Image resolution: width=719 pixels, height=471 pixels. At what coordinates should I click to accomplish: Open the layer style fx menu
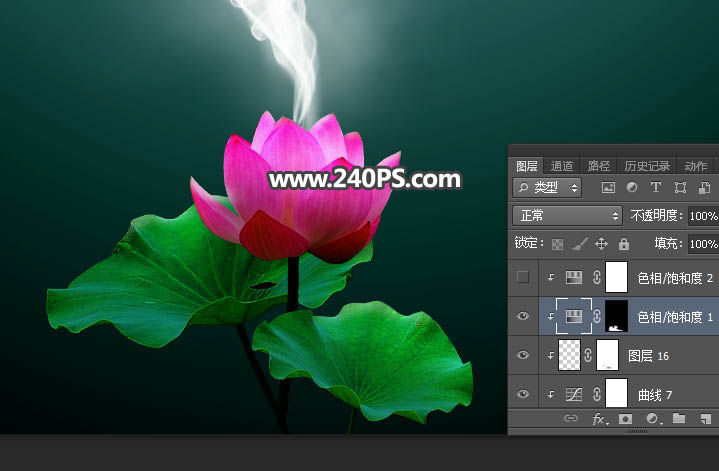pos(599,419)
